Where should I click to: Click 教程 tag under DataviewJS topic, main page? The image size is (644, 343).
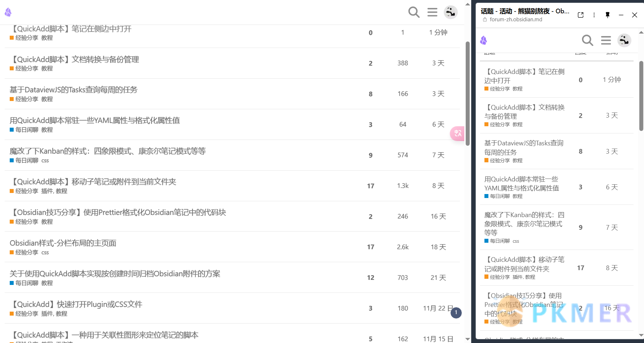(x=47, y=99)
